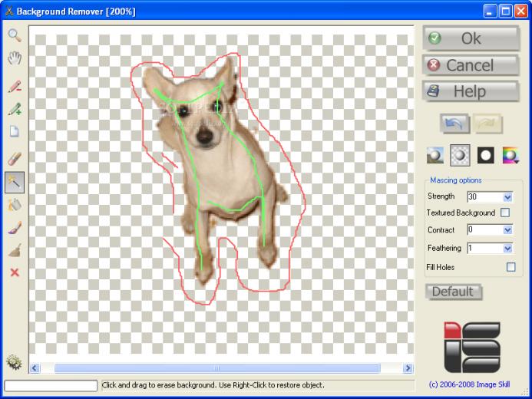Click the blank new page icon
This screenshot has height=399, width=532.
[15, 131]
